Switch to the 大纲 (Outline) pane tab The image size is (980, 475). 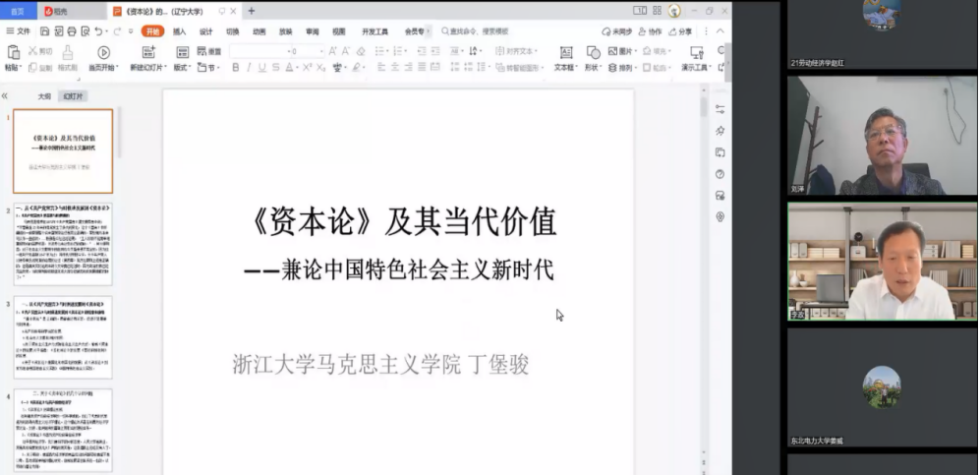(x=44, y=96)
